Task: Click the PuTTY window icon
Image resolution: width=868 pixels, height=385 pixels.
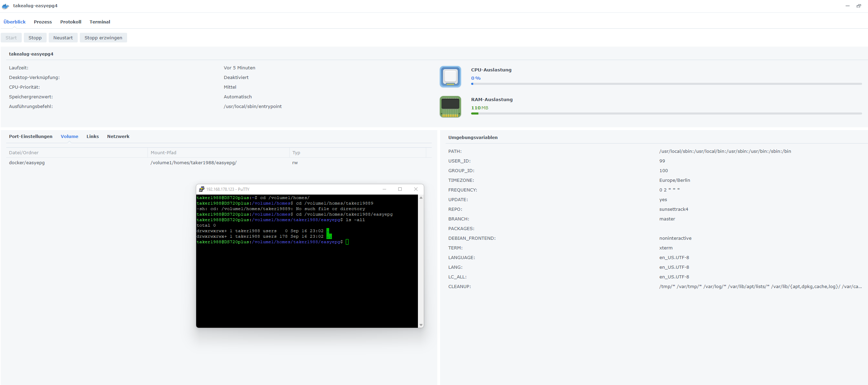Action: click(x=202, y=189)
